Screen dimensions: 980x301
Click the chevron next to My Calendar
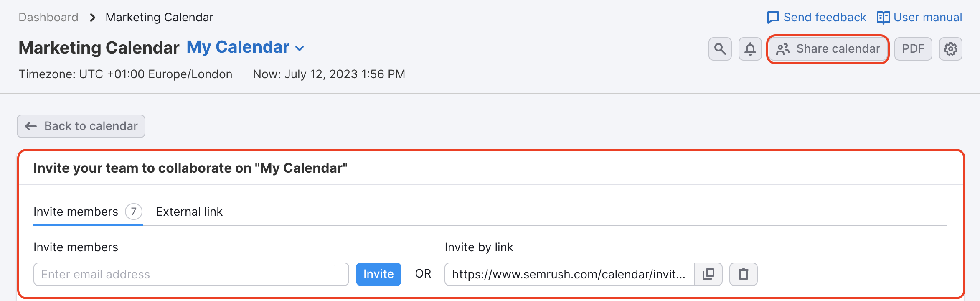pyautogui.click(x=300, y=48)
